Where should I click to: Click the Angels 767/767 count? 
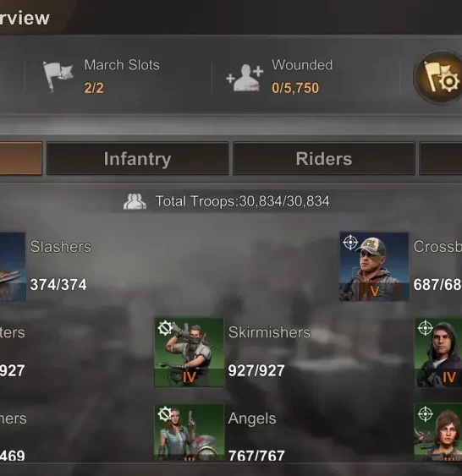[x=256, y=456]
